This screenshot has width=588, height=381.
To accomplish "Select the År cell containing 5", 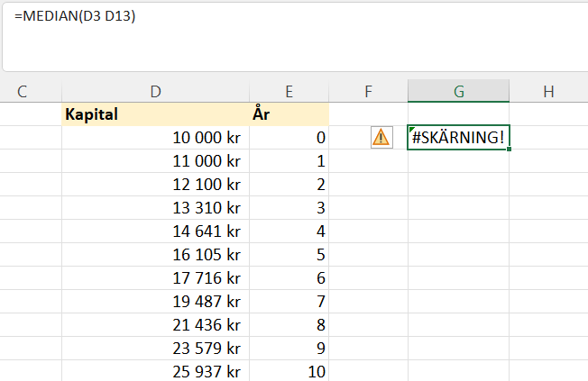I will click(x=289, y=255).
